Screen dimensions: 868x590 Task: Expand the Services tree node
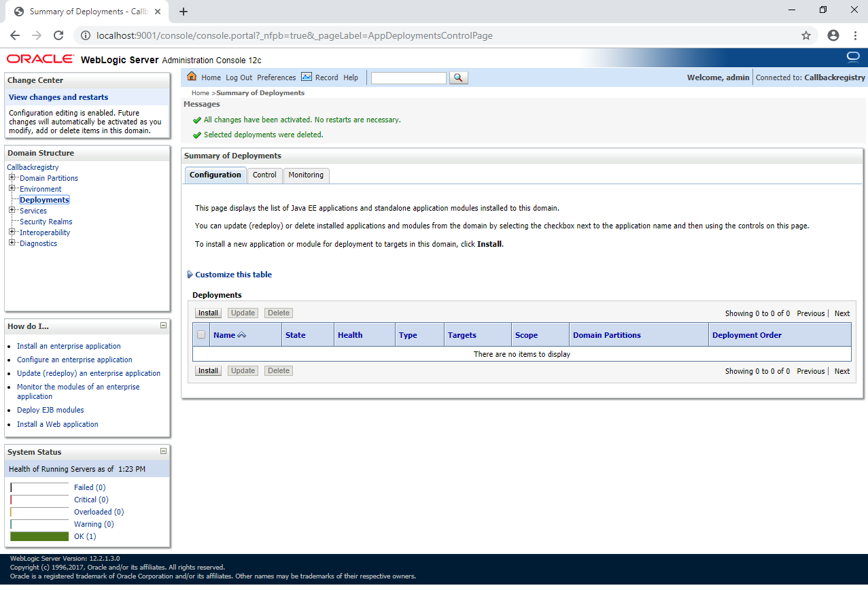pos(12,210)
